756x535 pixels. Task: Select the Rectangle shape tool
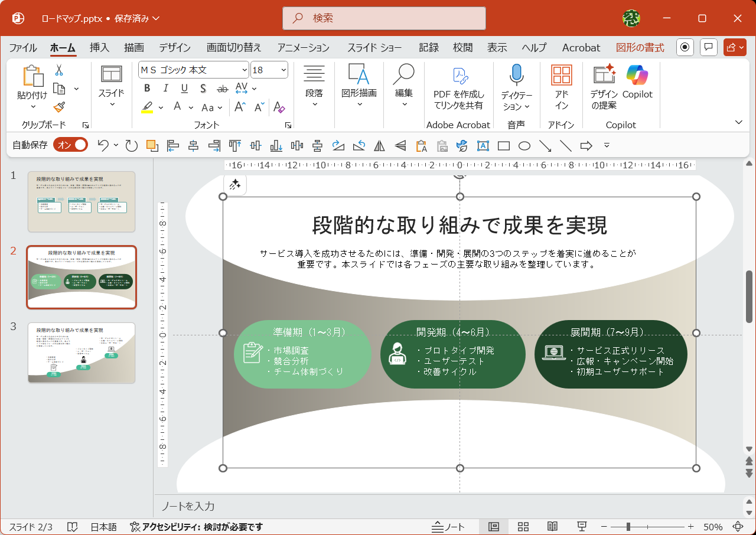click(503, 145)
